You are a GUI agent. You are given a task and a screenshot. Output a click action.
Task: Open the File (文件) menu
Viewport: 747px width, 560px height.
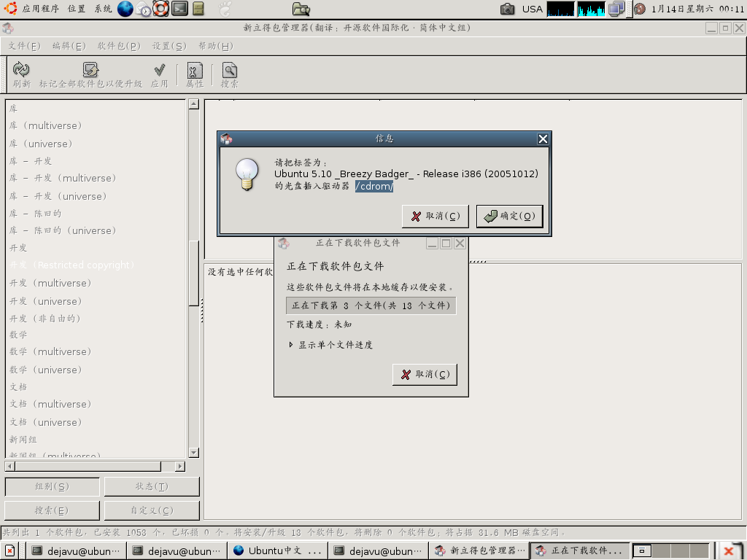click(24, 46)
